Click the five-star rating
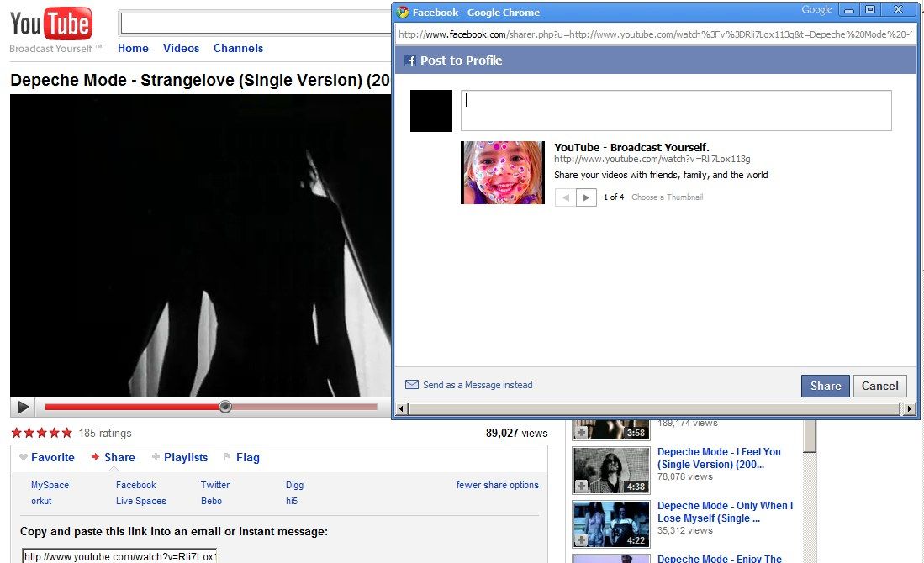 point(42,433)
